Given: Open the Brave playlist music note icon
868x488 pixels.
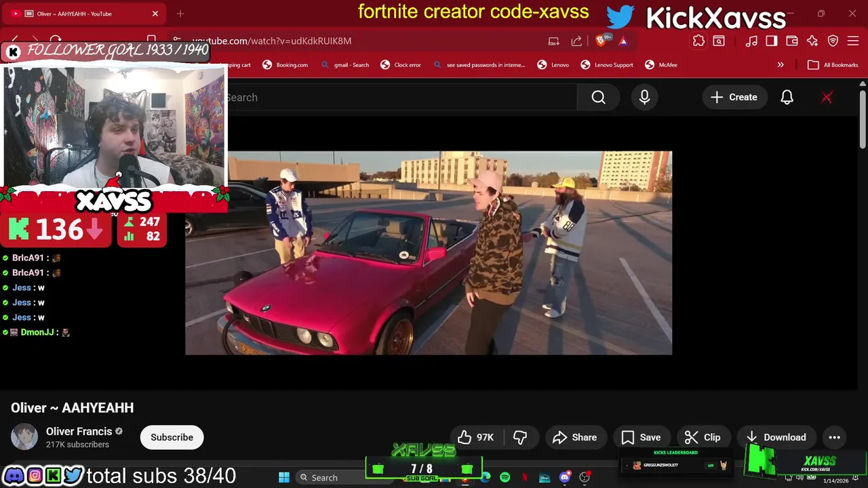Looking at the screenshot, I should pos(751,41).
